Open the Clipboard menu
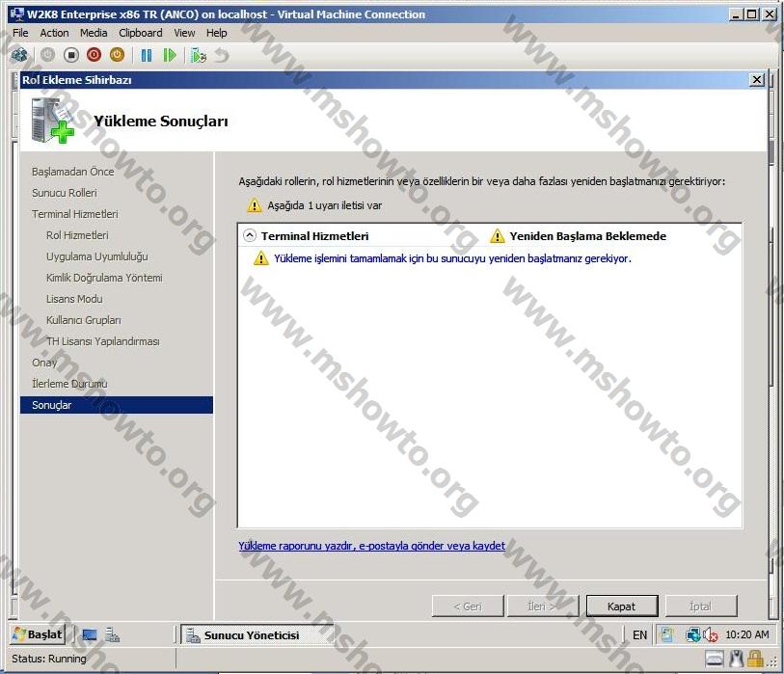The height and width of the screenshot is (674, 784). (x=141, y=33)
